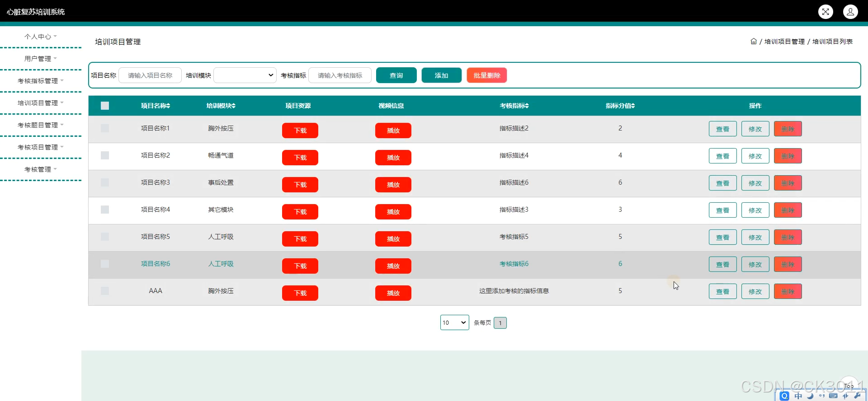Edit the 项目名称4 row

tap(755, 210)
